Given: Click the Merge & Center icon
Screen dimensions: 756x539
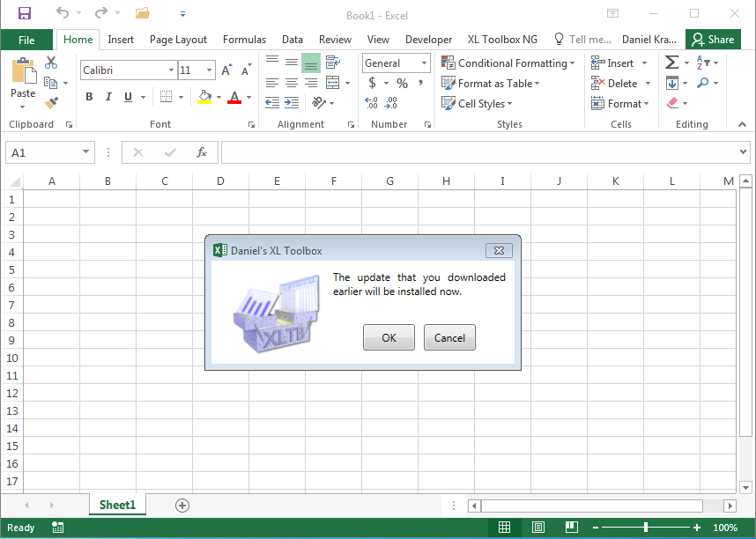Looking at the screenshot, I should [x=333, y=83].
